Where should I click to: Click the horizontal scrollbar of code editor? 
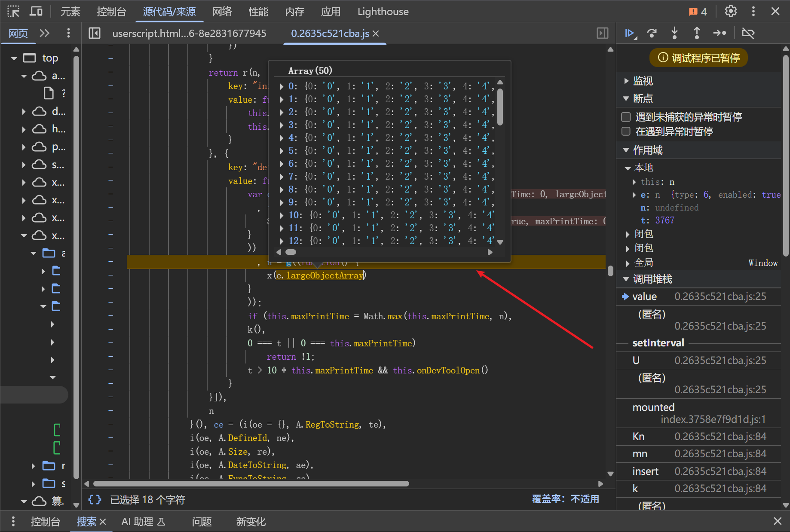pos(251,484)
